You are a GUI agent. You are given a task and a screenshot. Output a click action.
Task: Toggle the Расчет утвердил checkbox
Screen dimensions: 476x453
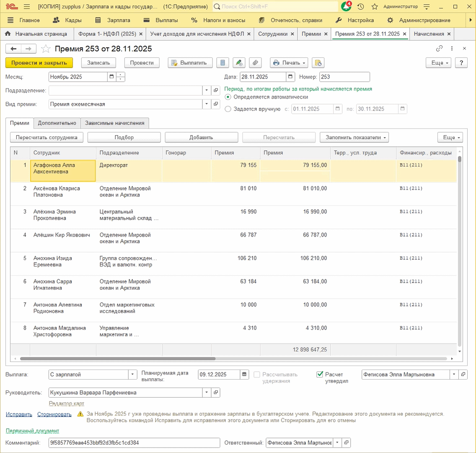[x=320, y=374]
